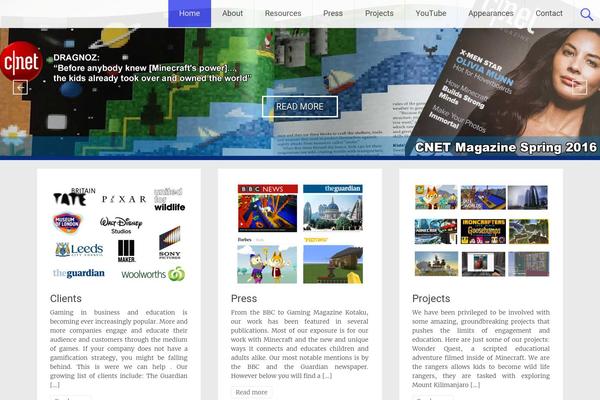Open the BBC News press thumbnail
This screenshot has width=600, height=400.
pos(267,208)
